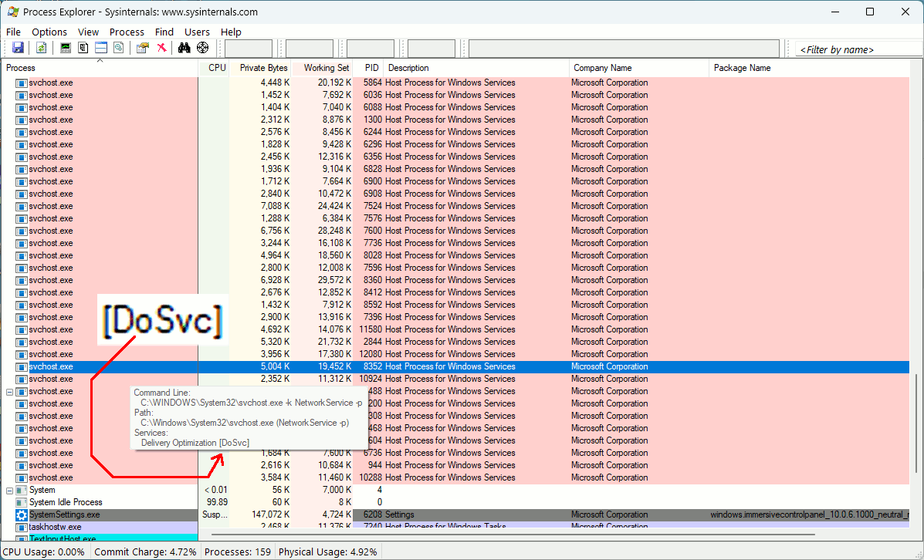This screenshot has height=560, width=924.
Task: Click Processes: 159 in status bar
Action: 238,552
